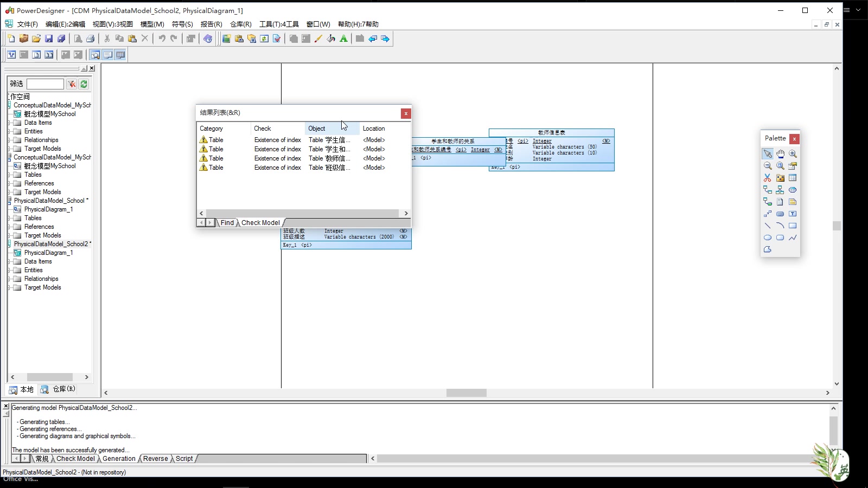This screenshot has width=868, height=488.
Task: Select the Zoom In tool in Palette
Action: (x=793, y=154)
